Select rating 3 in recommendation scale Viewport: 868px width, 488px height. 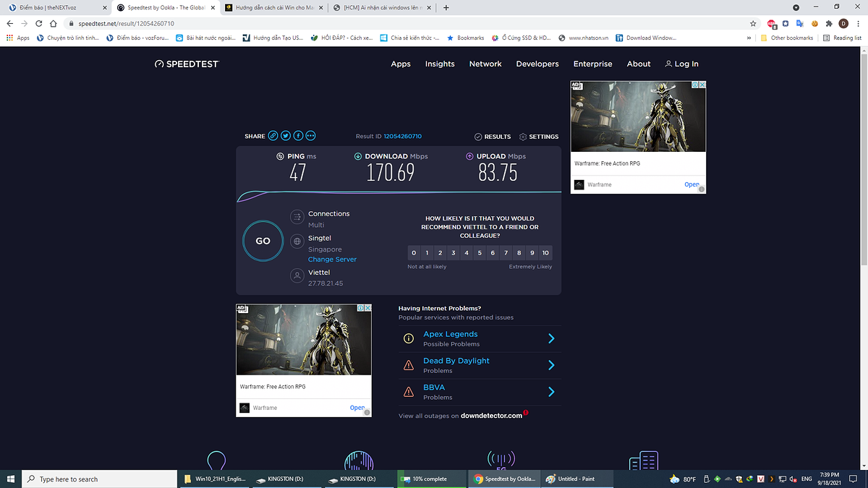tap(454, 252)
